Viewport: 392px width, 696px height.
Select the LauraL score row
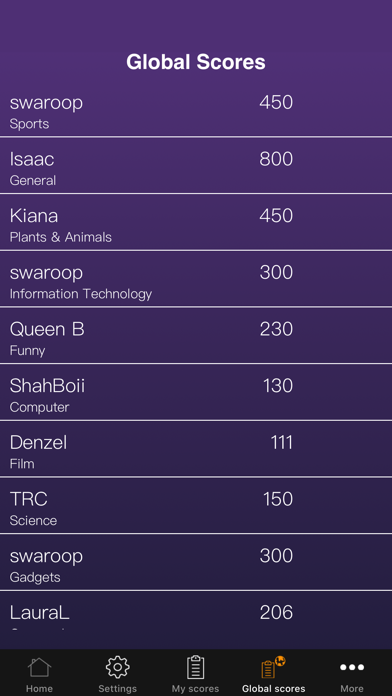coord(196,611)
